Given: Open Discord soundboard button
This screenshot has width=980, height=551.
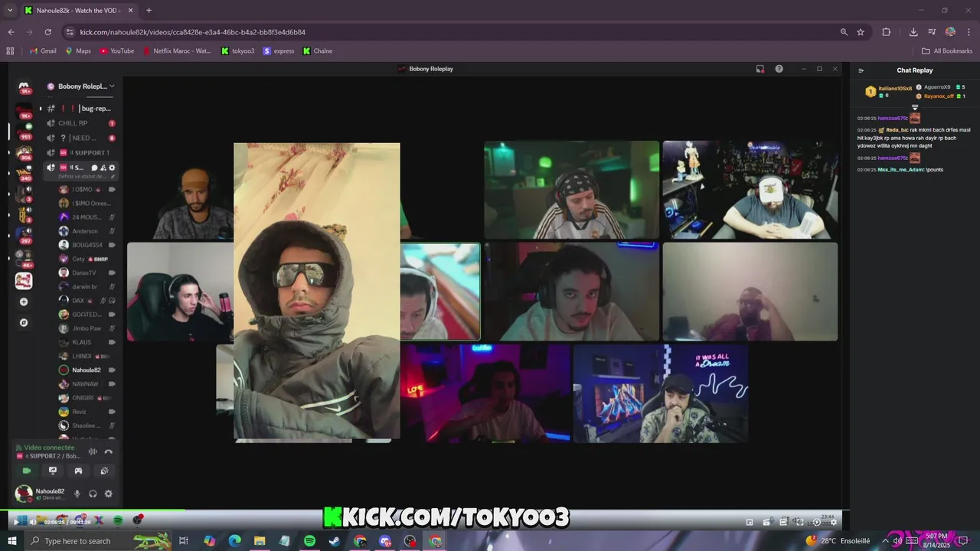Looking at the screenshot, I should pyautogui.click(x=104, y=471).
